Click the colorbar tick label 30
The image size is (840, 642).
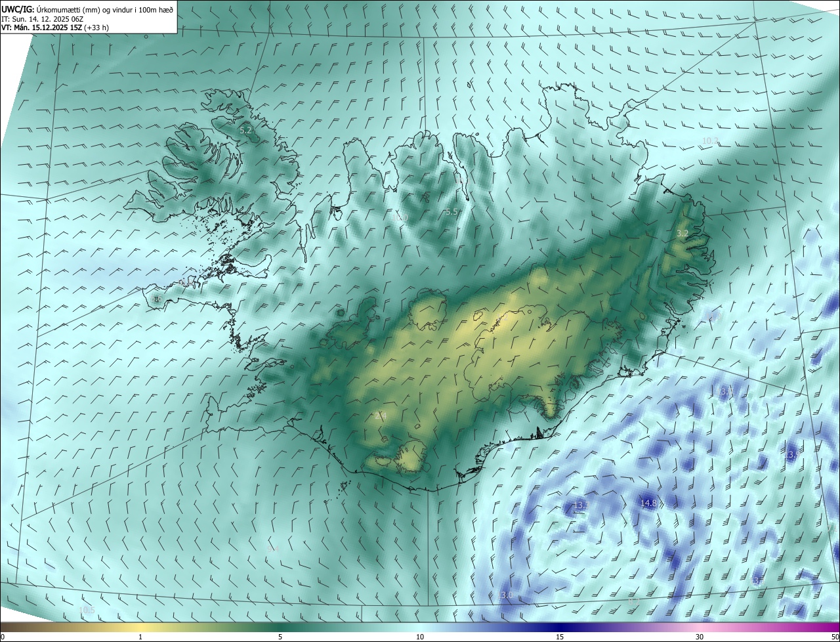(700, 637)
